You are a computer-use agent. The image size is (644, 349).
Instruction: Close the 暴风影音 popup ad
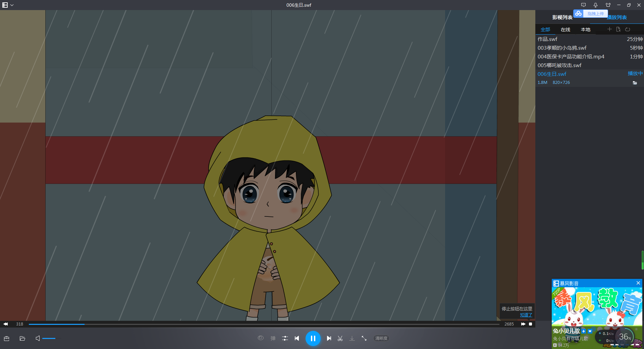point(638,283)
